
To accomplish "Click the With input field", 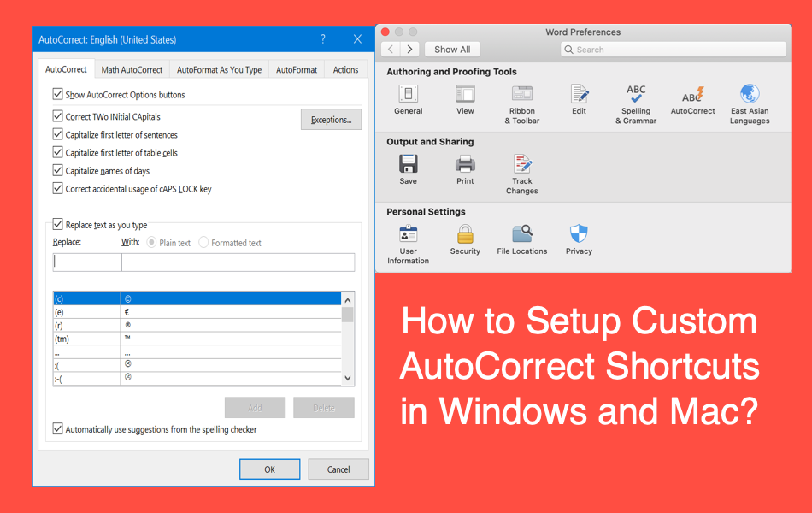I will click(238, 262).
